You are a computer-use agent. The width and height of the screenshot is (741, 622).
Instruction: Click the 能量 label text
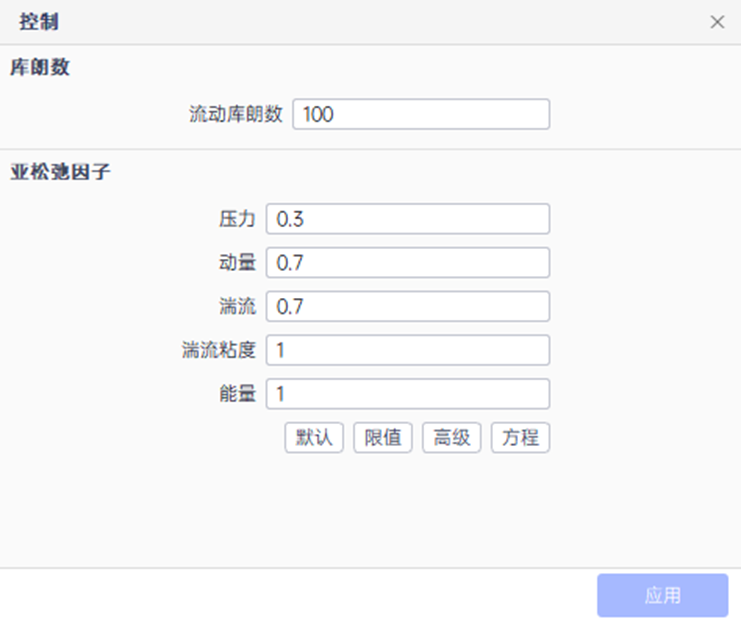237,394
